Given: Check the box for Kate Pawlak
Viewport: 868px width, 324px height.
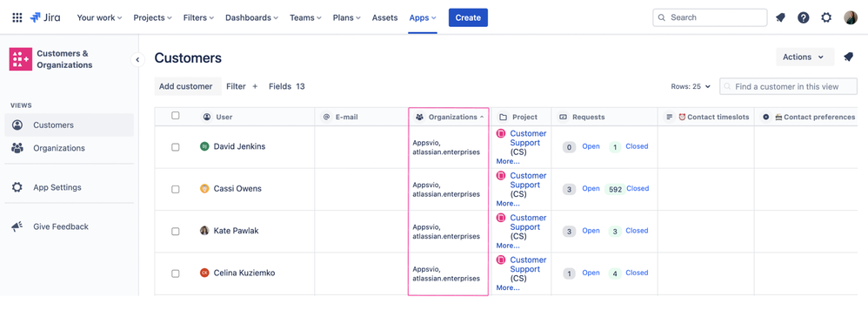Looking at the screenshot, I should (x=176, y=232).
